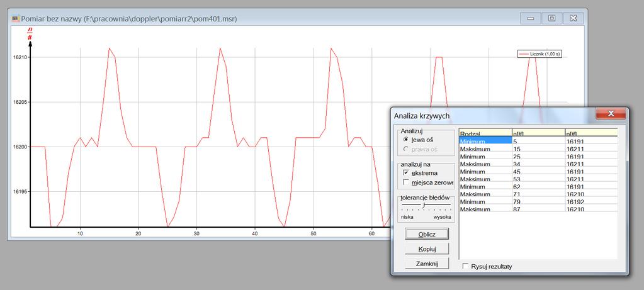The height and width of the screenshot is (290, 644).
Task: Click the niska label under tolerance slider
Action: point(407,216)
